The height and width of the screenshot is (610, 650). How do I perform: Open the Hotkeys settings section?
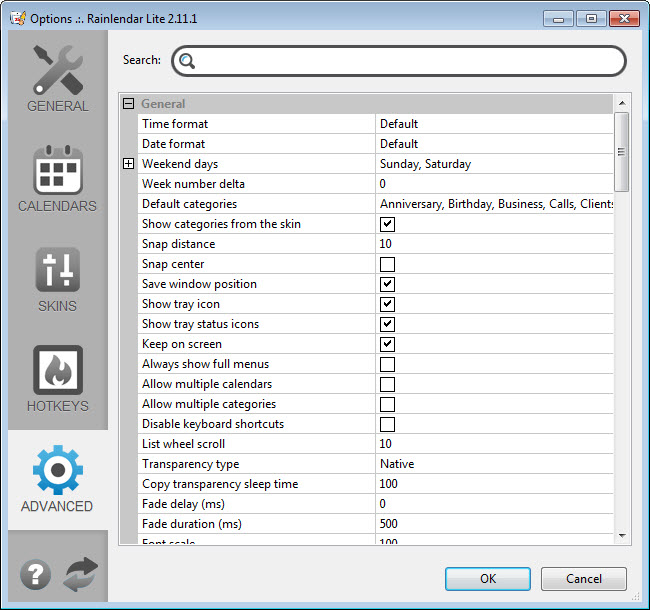pyautogui.click(x=58, y=379)
